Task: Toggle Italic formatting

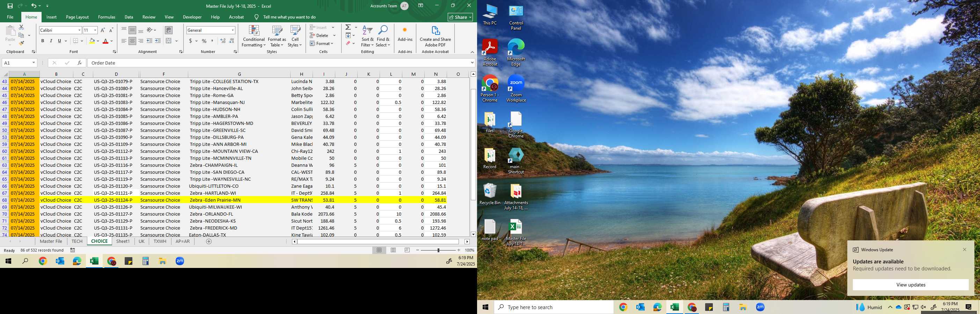Action: click(x=51, y=41)
